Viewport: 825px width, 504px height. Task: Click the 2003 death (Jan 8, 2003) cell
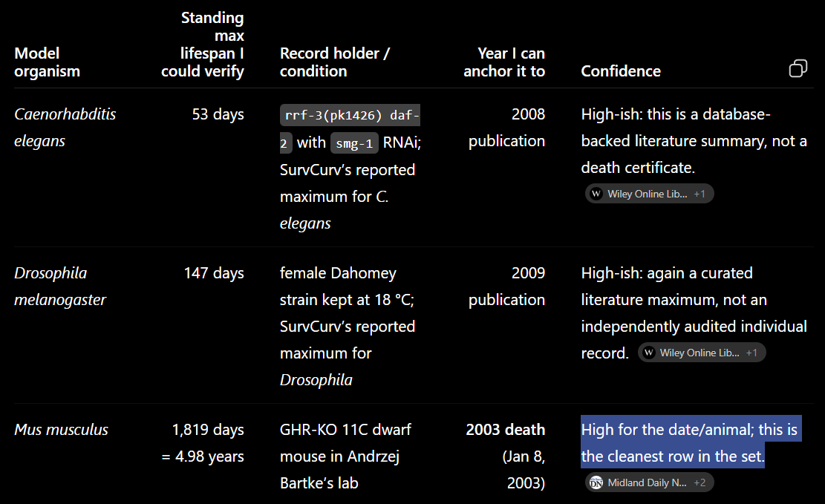(x=505, y=456)
